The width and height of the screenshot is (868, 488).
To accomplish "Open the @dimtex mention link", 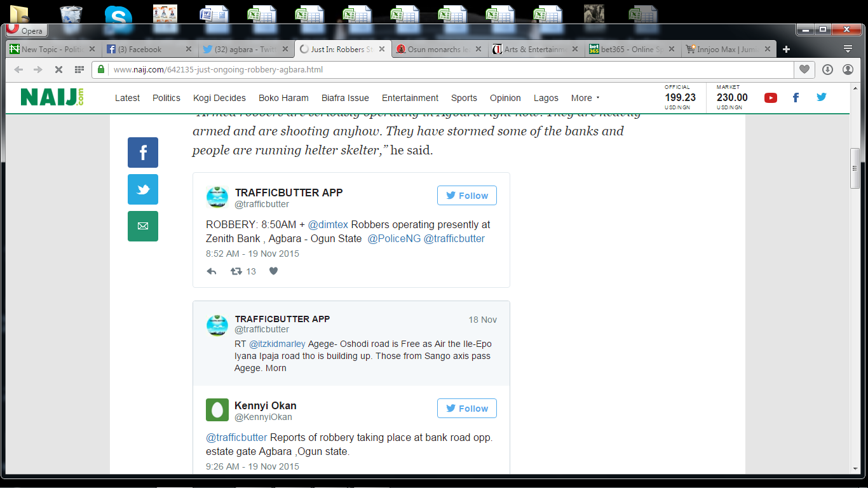I will coord(328,224).
